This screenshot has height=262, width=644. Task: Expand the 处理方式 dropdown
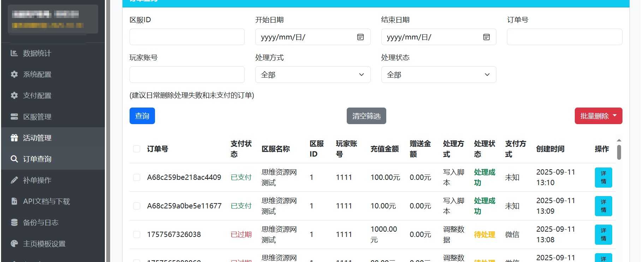tap(312, 75)
